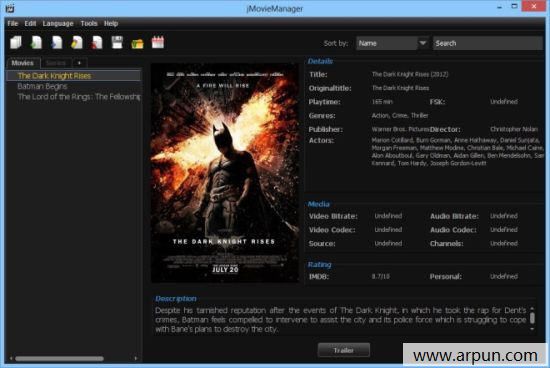Minimize the jMovieManager window
This screenshot has width=550, height=368.
pos(499,7)
